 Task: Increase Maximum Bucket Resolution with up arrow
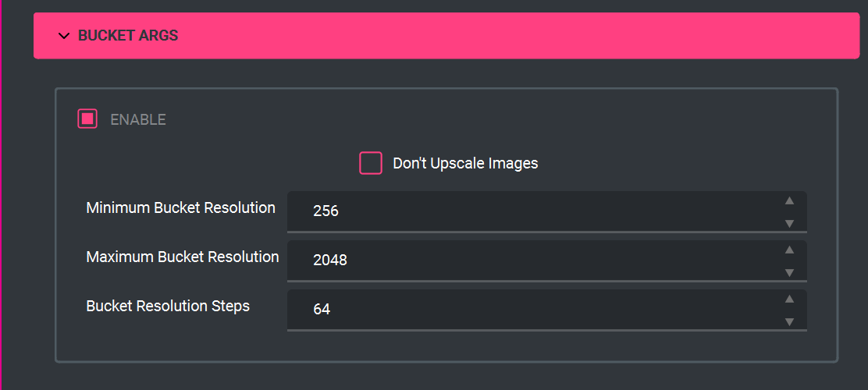click(789, 250)
